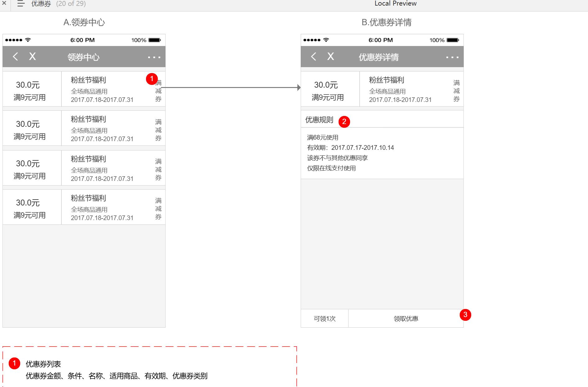
Task: Click the wifi icon in 优惠券详情 status bar
Action: (326, 40)
